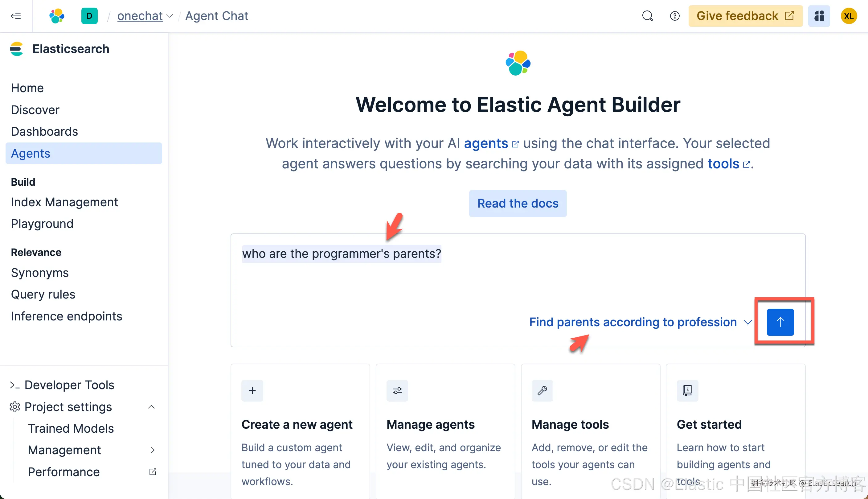
Task: Click the large Elastic logo above welcome heading
Action: point(518,63)
